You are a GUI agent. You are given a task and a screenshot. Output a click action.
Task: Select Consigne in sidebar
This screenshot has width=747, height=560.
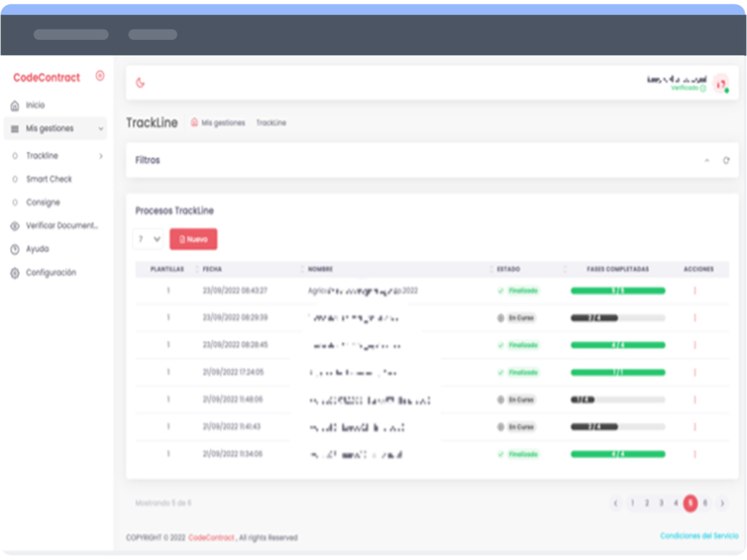click(x=43, y=203)
